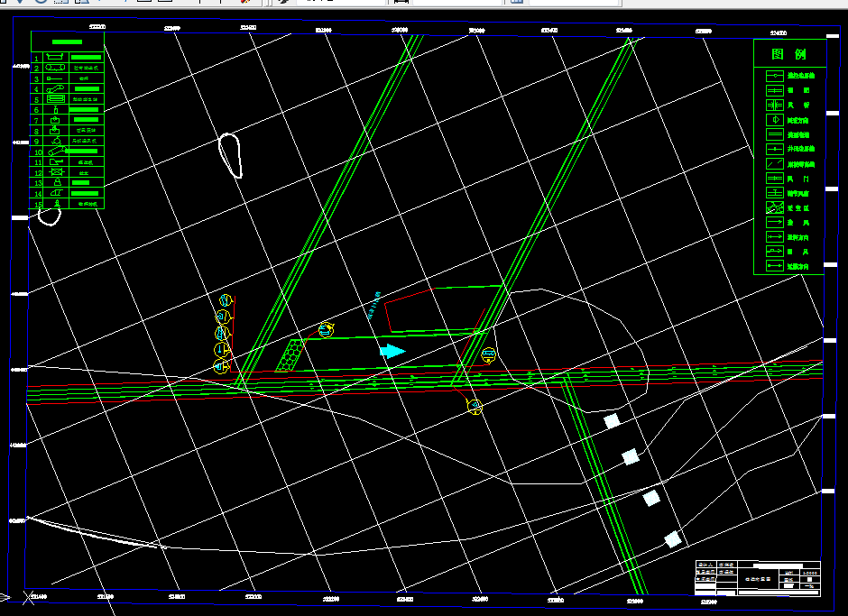Click number 10 in the equipment table
The height and width of the screenshot is (616, 848).
pyautogui.click(x=38, y=152)
